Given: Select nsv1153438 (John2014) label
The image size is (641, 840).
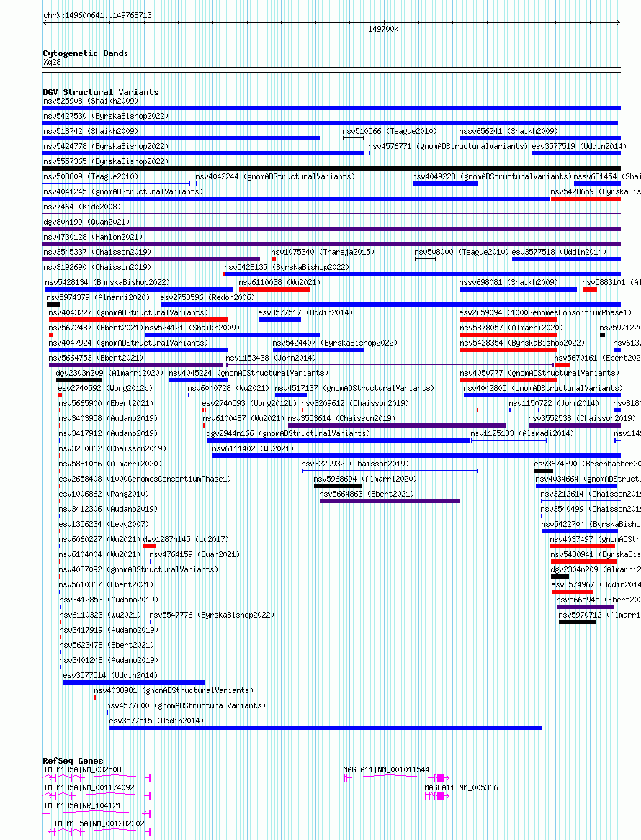Looking at the screenshot, I should click(272, 357).
